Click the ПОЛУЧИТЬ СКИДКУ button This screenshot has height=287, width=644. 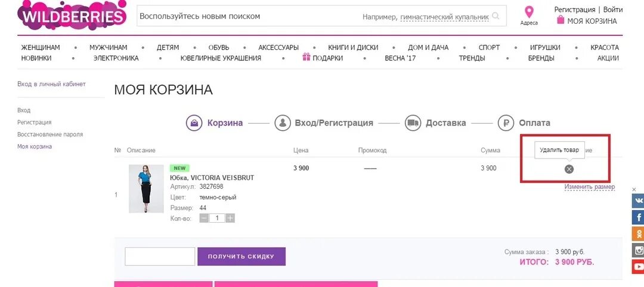[241, 256]
